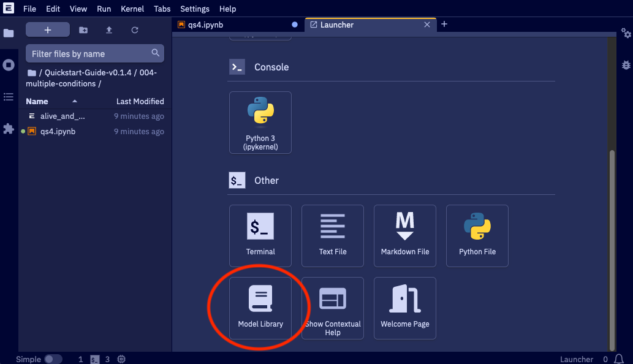Open the File Browser sidebar icon
This screenshot has height=364, width=633.
[x=9, y=33]
